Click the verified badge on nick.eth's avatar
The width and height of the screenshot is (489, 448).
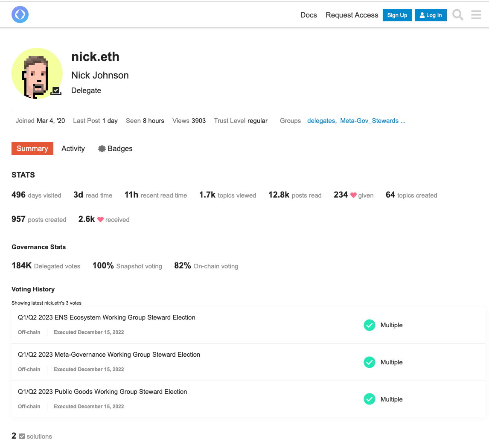point(55,90)
